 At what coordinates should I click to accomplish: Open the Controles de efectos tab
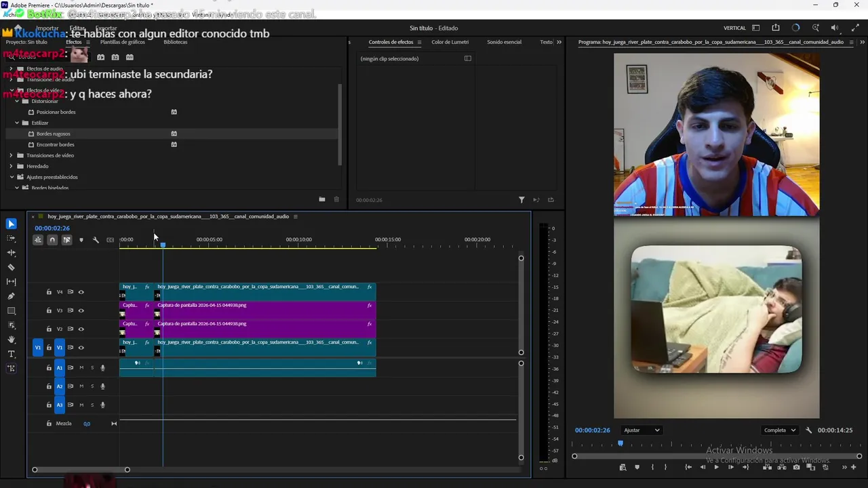(x=391, y=42)
